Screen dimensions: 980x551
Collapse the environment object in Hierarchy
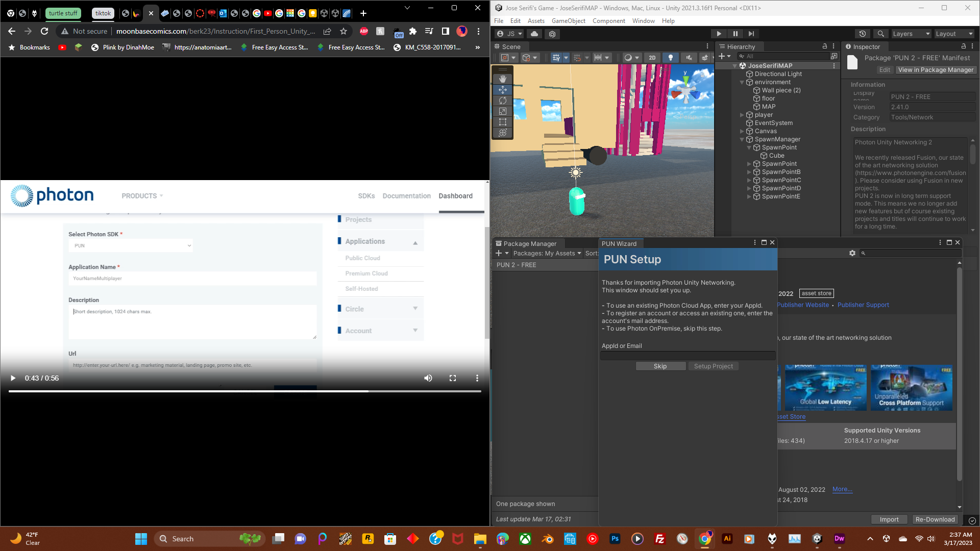click(x=742, y=82)
